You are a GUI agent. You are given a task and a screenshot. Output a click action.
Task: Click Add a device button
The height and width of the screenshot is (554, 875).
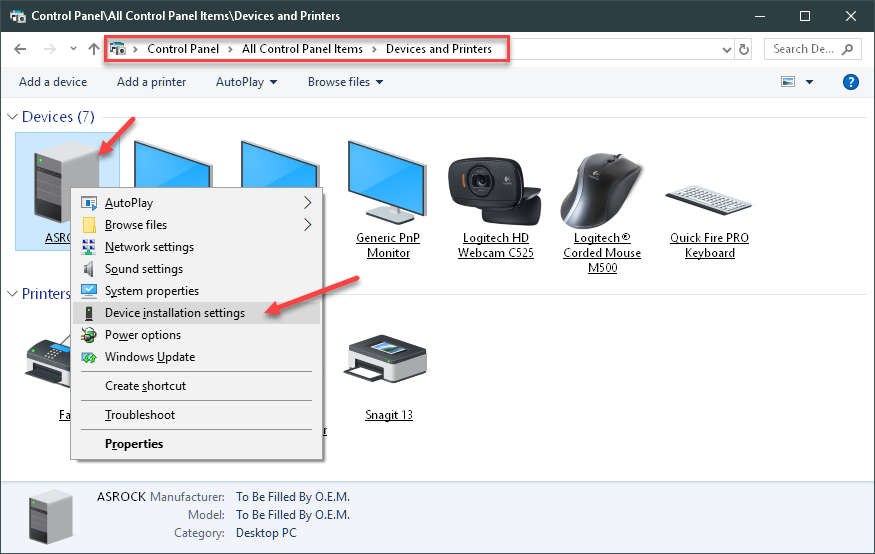[53, 82]
